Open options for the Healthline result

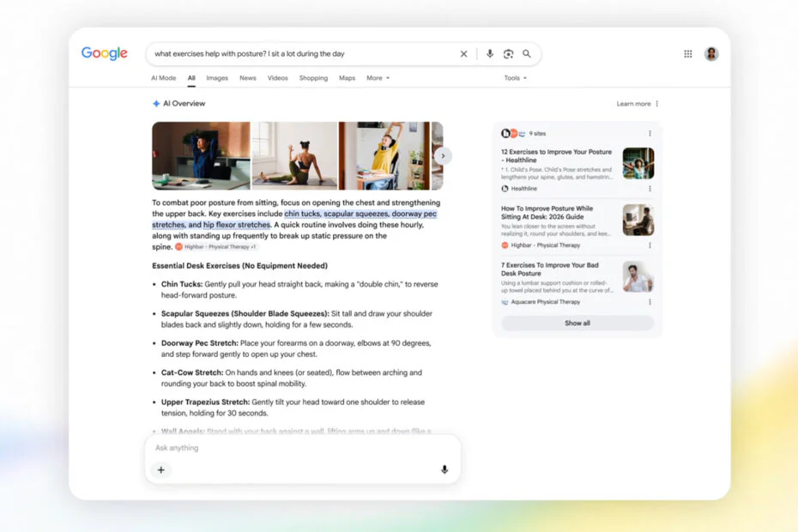[x=650, y=189]
